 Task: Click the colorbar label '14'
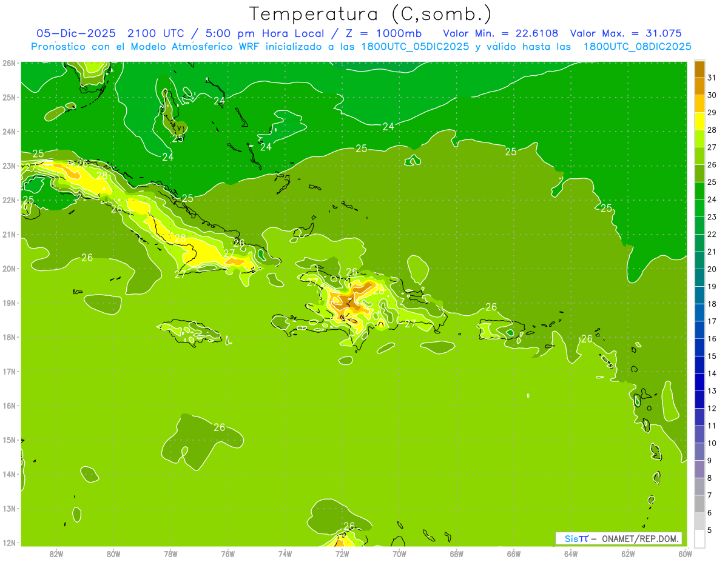click(x=712, y=373)
